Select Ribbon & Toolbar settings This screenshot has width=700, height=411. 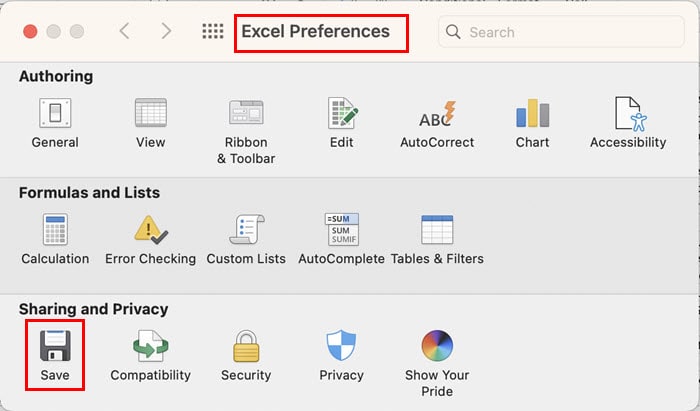(x=246, y=131)
